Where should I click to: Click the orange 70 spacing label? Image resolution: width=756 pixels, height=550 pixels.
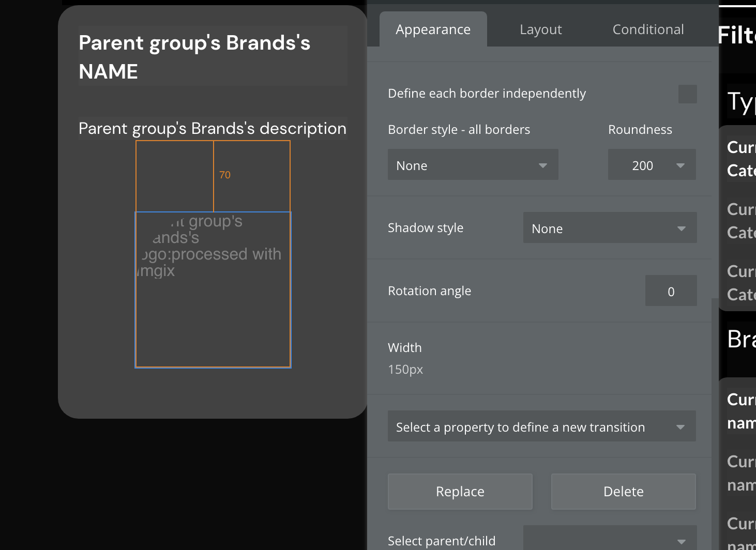click(225, 175)
